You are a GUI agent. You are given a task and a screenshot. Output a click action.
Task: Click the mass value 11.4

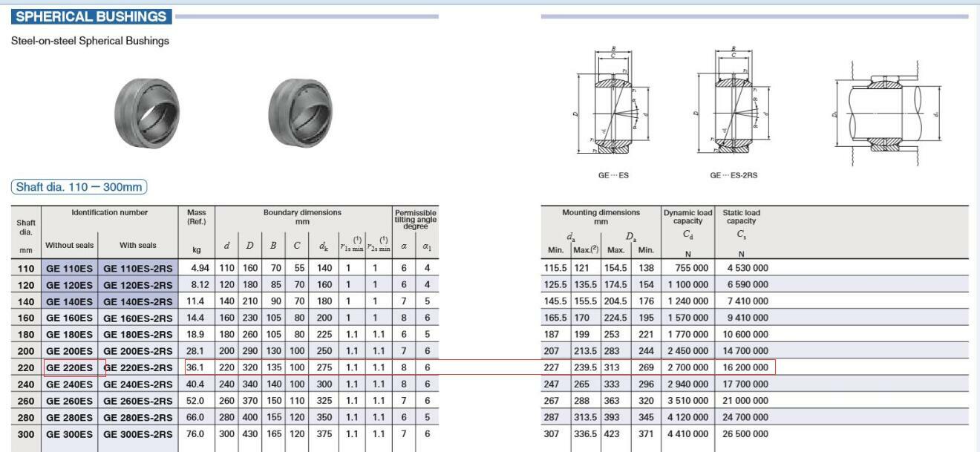(x=195, y=301)
